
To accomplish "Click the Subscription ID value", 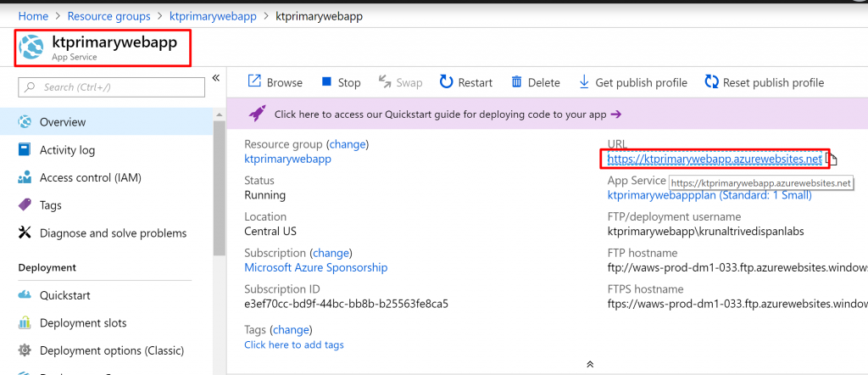I will pos(346,304).
